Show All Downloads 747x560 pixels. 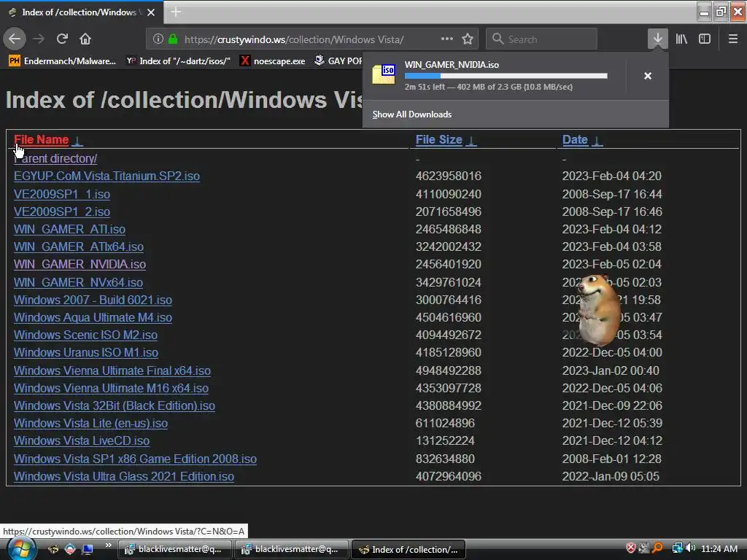(x=412, y=114)
